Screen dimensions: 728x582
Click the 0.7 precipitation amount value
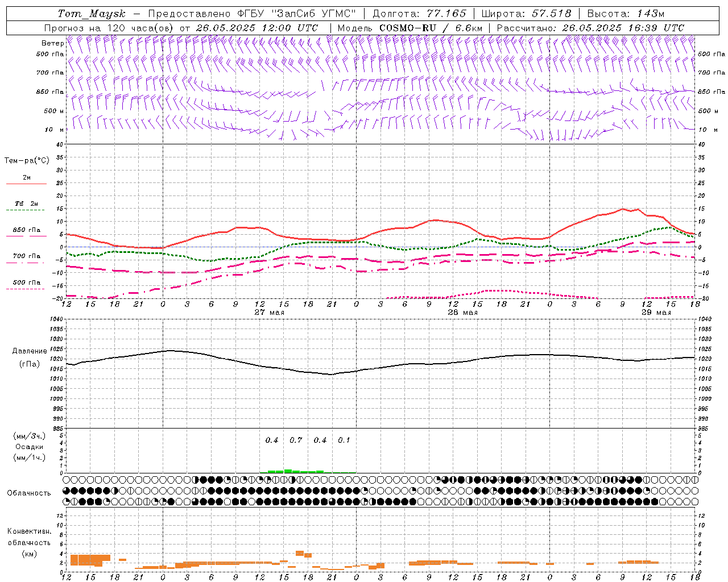tap(296, 440)
